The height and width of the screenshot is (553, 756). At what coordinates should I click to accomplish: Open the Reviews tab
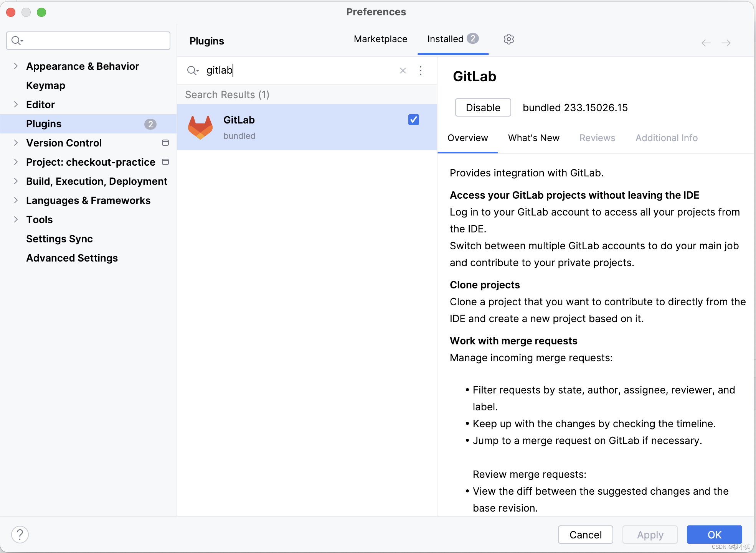(597, 138)
